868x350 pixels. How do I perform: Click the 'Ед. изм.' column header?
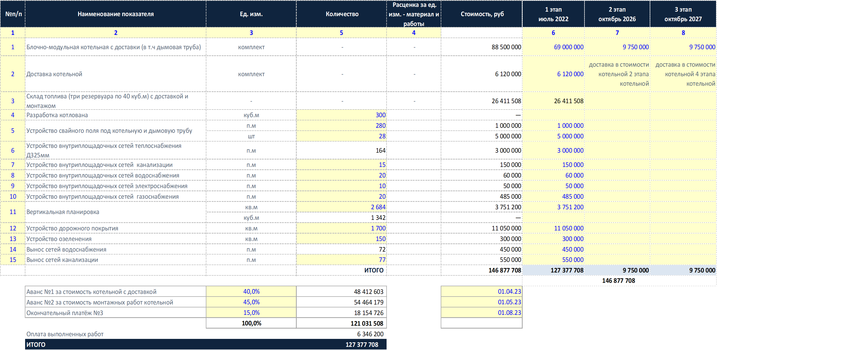pyautogui.click(x=251, y=14)
